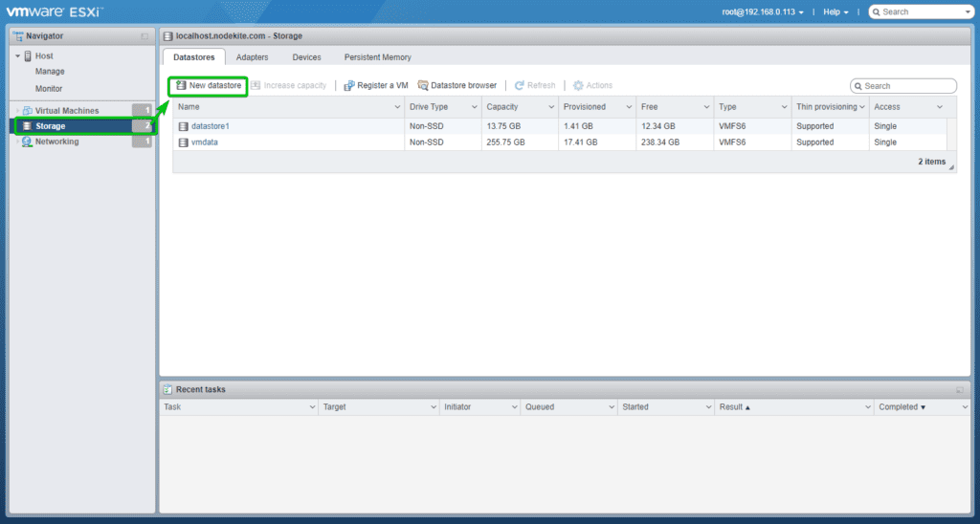This screenshot has width=980, height=524.
Task: Click the Refresh arrow icon
Action: click(519, 85)
